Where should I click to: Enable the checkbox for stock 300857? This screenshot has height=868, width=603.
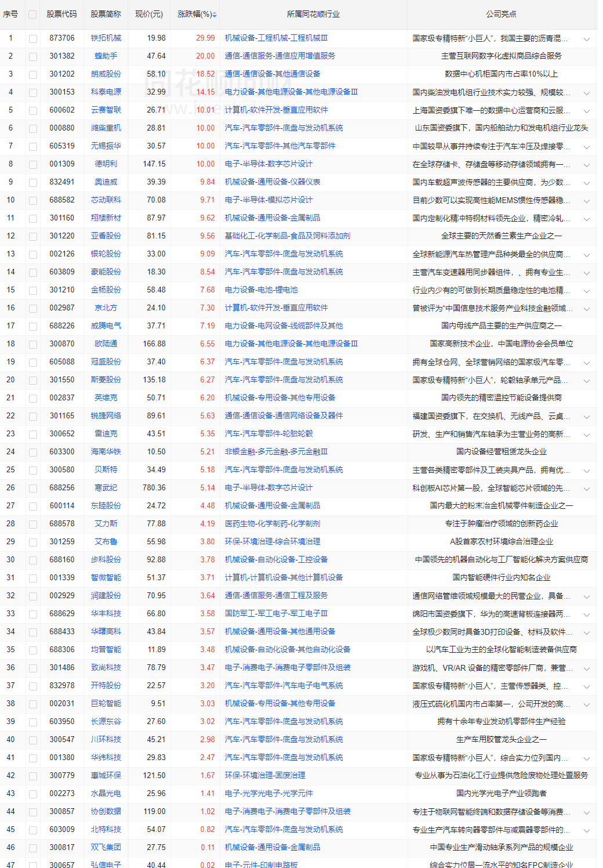tap(32, 812)
